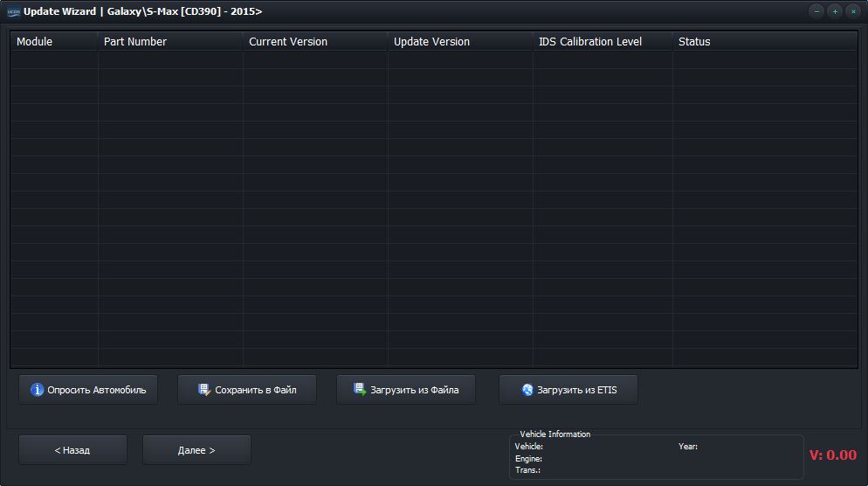
Task: Click the info icon on Опросить Автомобиль
Action: coord(37,390)
